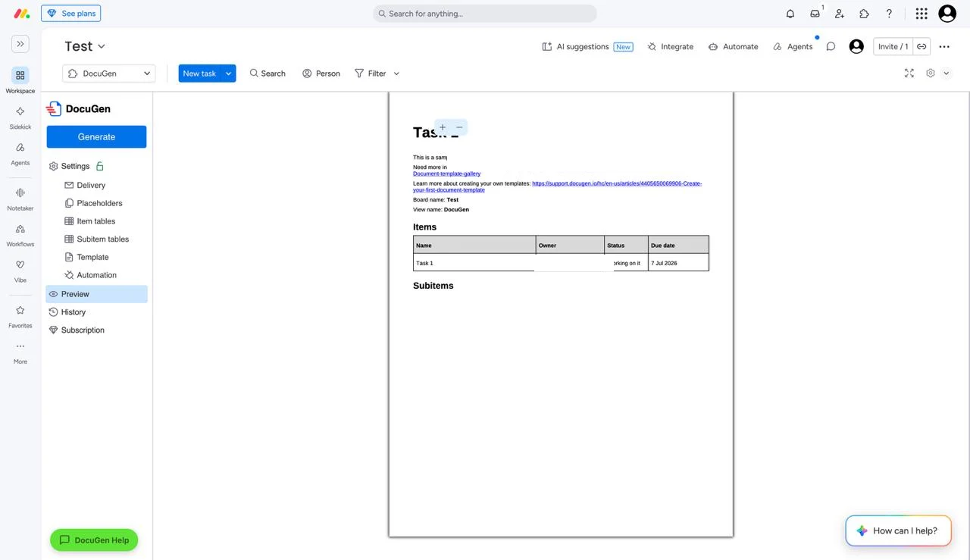The image size is (970, 560).
Task: Open the Placeholders settings
Action: point(93,203)
